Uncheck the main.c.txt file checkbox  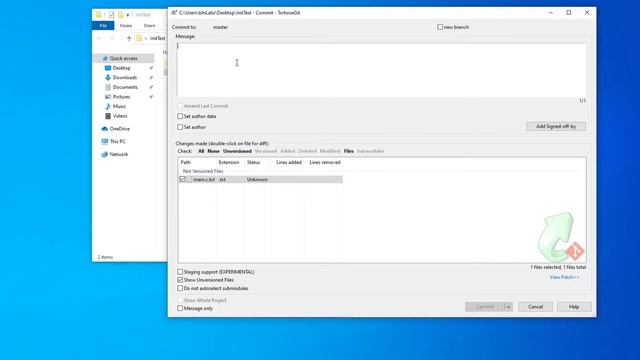[182, 179]
